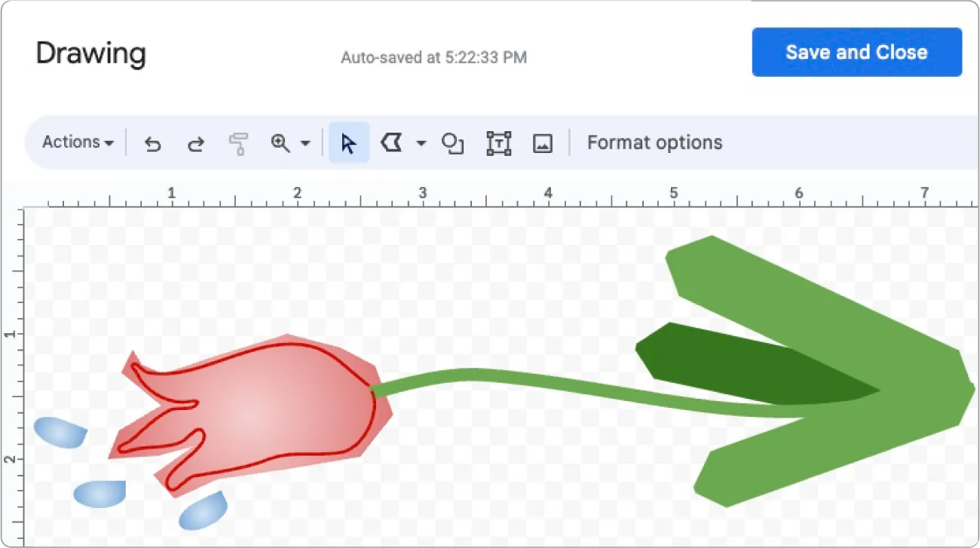The image size is (980, 548).
Task: Open the Line tool type dropdown
Action: [x=420, y=142]
